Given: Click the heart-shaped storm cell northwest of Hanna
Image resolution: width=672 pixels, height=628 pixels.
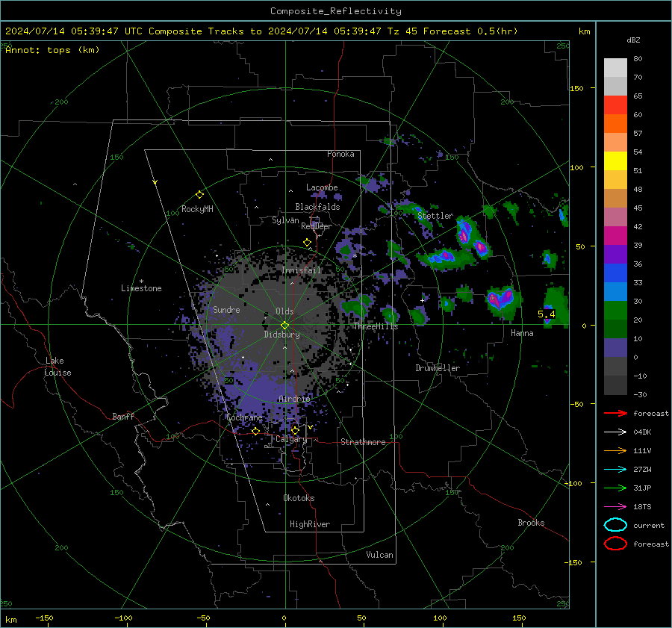Looking at the screenshot, I should click(x=503, y=302).
